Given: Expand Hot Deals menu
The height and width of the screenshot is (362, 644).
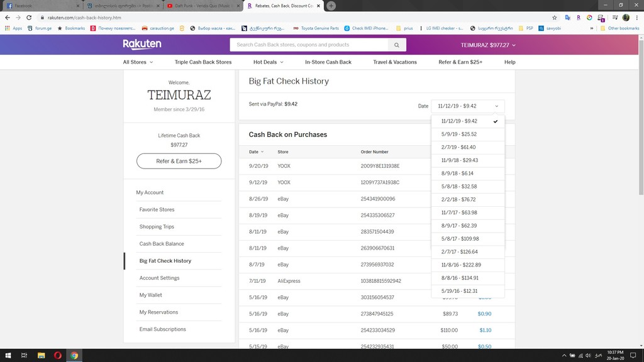Looking at the screenshot, I should coord(268,62).
